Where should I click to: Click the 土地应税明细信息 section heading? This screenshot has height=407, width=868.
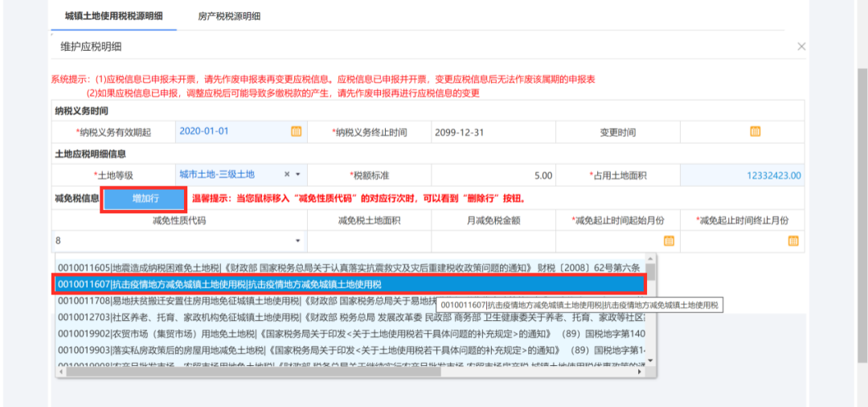[90, 154]
